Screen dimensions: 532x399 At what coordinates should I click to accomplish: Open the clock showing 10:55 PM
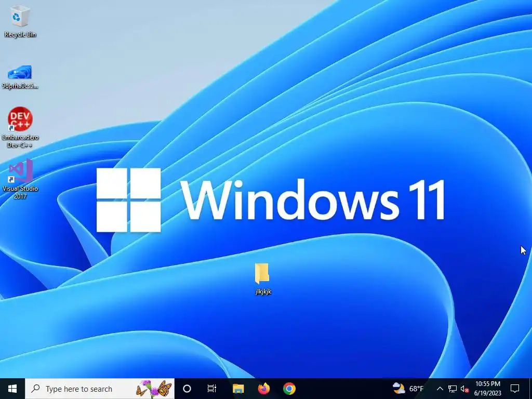pos(487,389)
